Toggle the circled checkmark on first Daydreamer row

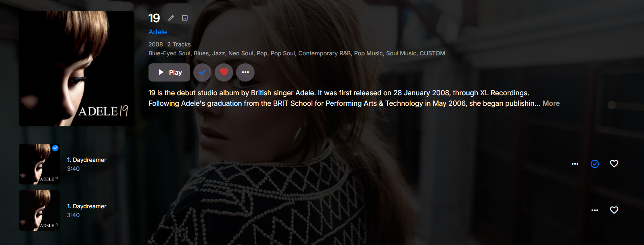[x=595, y=164]
